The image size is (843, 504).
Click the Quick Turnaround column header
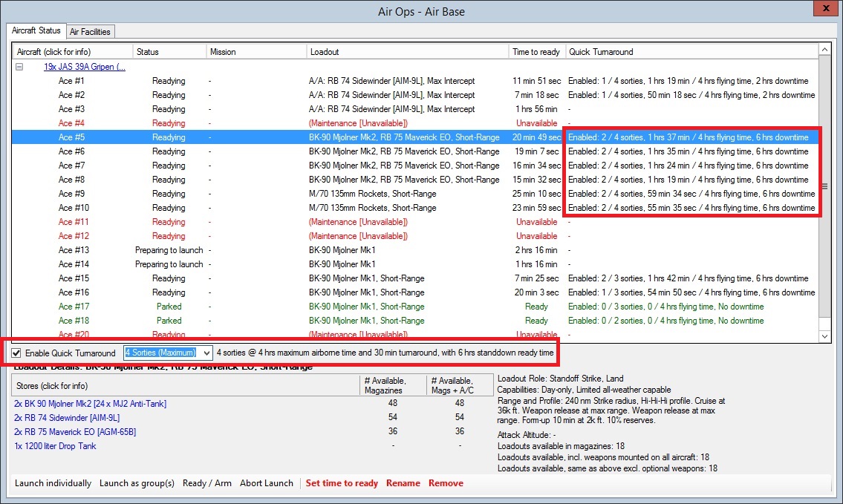[x=692, y=51]
